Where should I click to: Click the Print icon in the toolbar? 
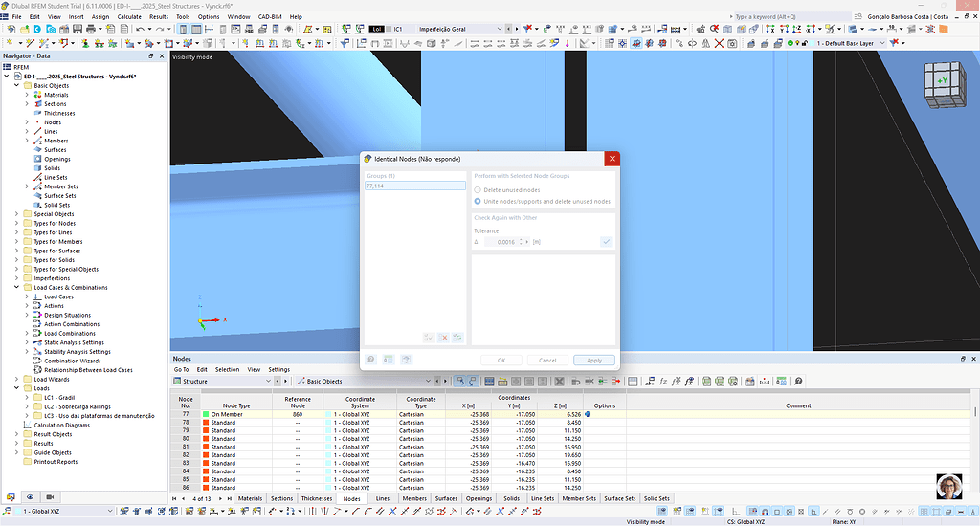(91, 29)
